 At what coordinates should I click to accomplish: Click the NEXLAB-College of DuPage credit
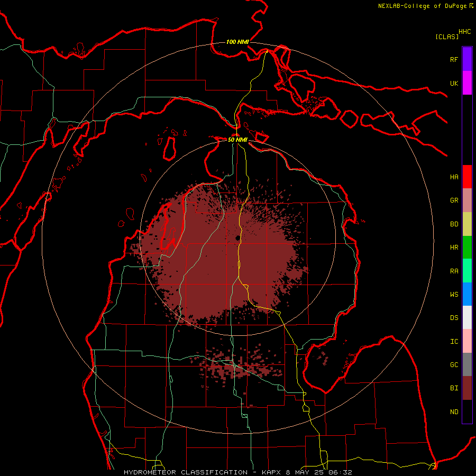coord(425,6)
